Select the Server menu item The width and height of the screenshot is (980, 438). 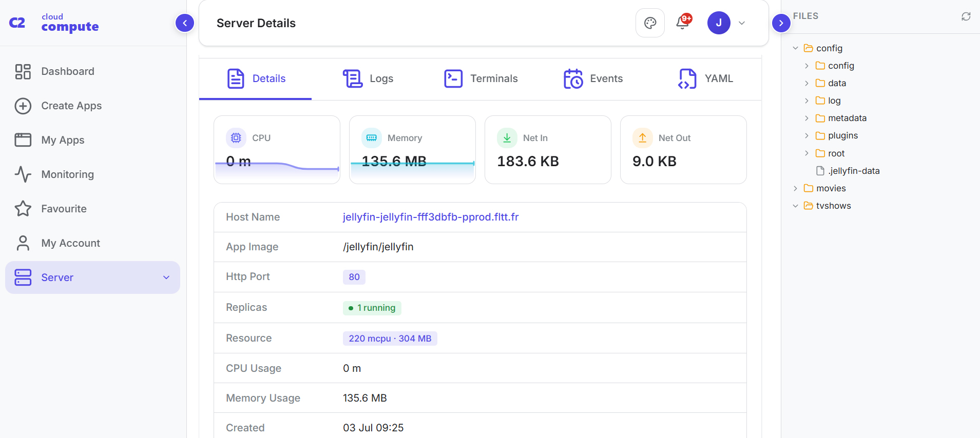click(x=92, y=277)
